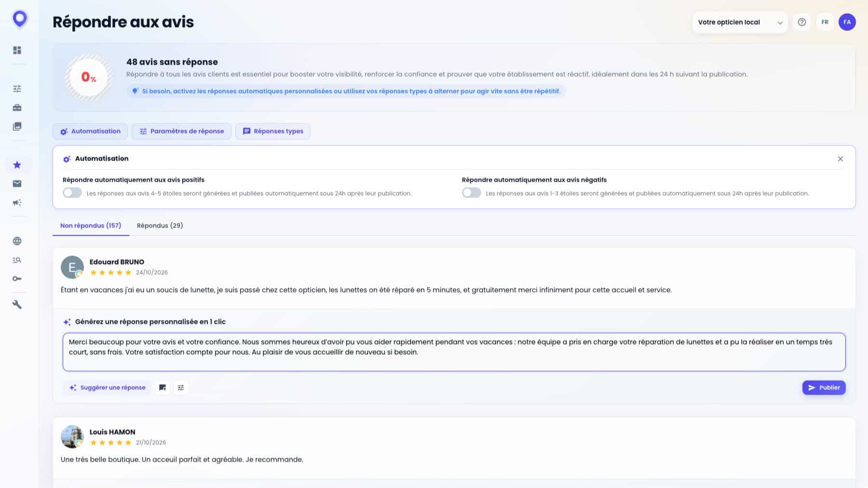Open Paramètres de réponse
This screenshot has height=488, width=868.
coord(181,132)
